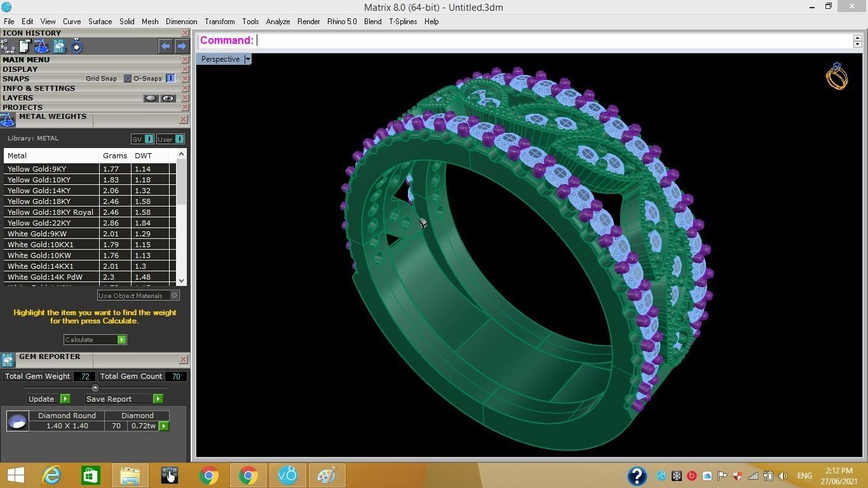Open the Surface menu
Image resolution: width=868 pixels, height=488 pixels.
click(x=100, y=22)
